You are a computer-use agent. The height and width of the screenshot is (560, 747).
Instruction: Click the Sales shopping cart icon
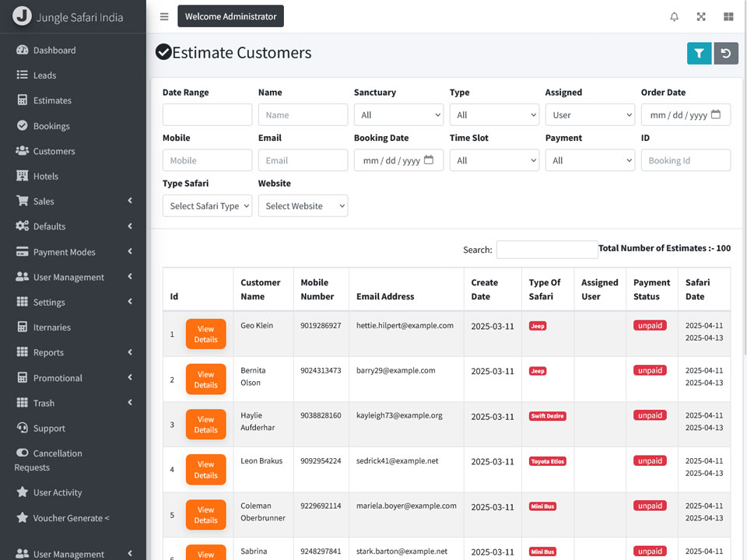(x=22, y=201)
